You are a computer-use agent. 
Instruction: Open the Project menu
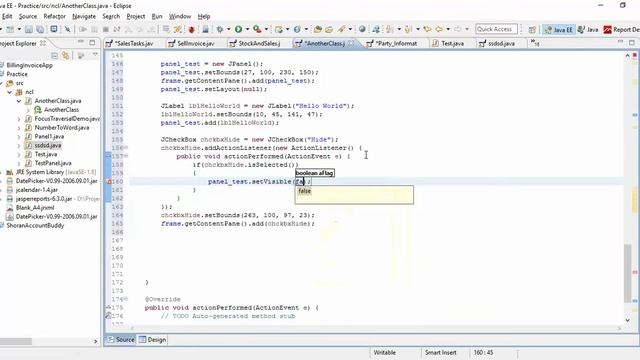coord(136,16)
